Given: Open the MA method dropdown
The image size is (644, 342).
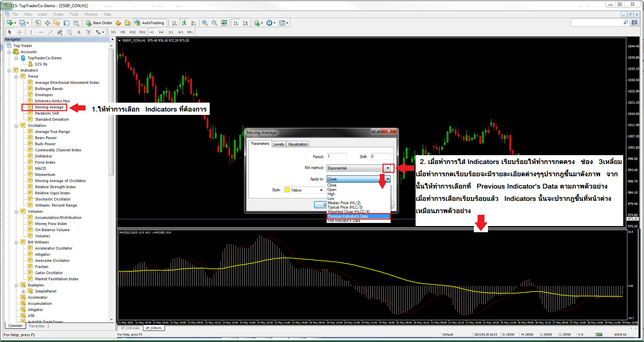Looking at the screenshot, I should pyautogui.click(x=388, y=168).
